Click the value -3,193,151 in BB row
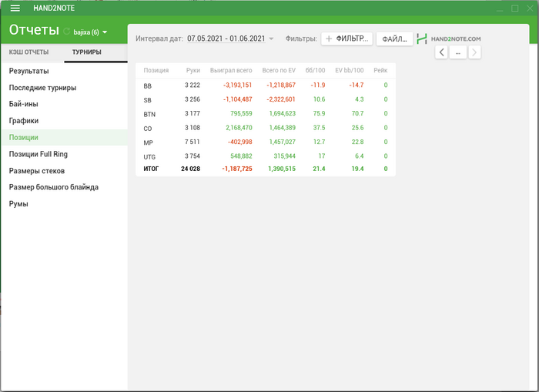The width and height of the screenshot is (539, 392). 237,85
